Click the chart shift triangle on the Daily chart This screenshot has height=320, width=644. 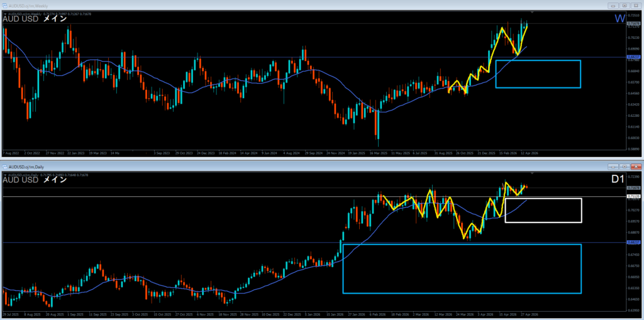click(532, 173)
